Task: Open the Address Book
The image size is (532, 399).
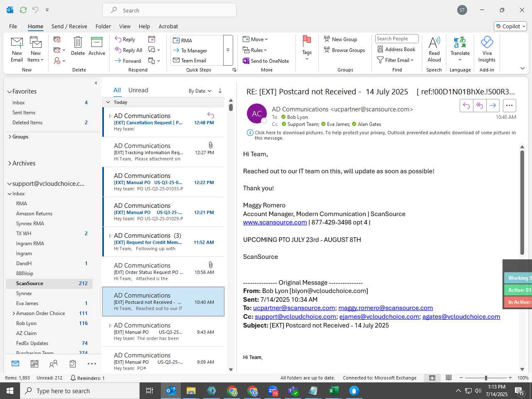Action: pyautogui.click(x=396, y=49)
